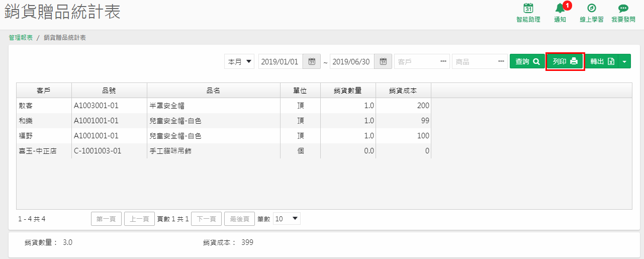644x259 pixels.
Task: Open the 我要發問 chat bubble icon
Action: coord(623,9)
